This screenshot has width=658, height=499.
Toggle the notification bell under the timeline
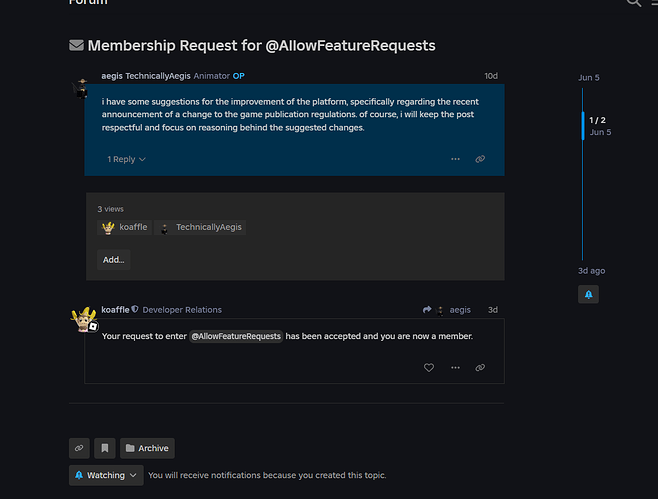[x=588, y=294]
